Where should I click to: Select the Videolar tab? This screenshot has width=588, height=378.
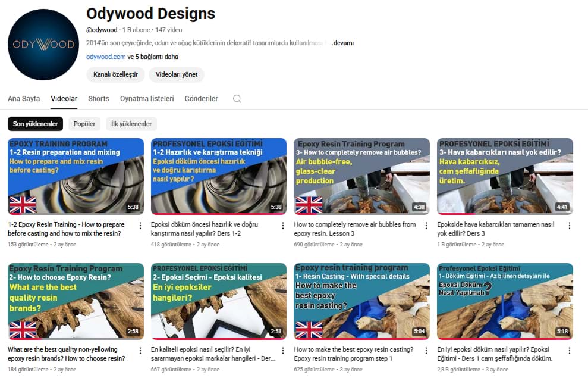pyautogui.click(x=64, y=99)
